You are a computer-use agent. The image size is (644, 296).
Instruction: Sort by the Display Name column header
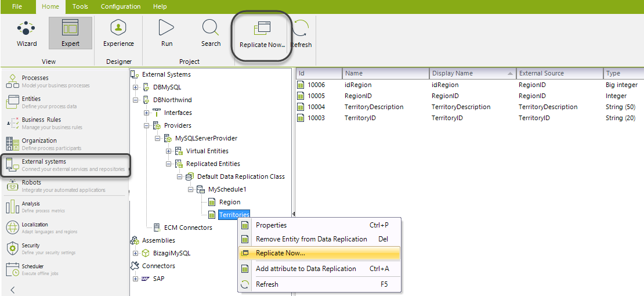[473, 73]
